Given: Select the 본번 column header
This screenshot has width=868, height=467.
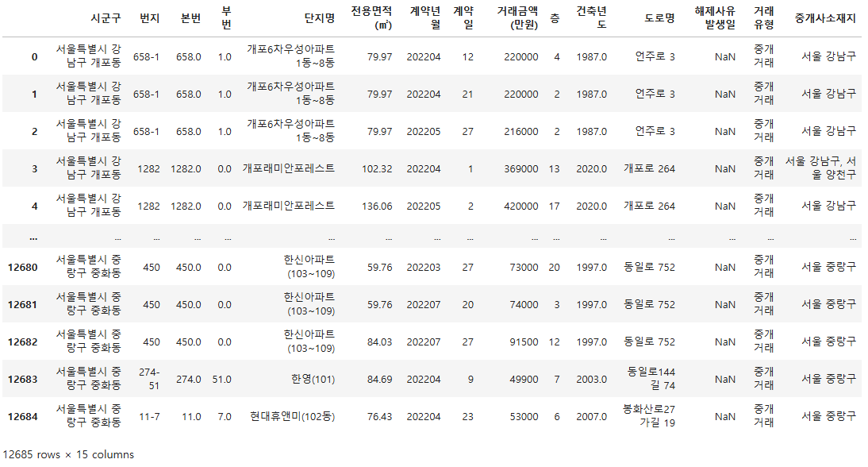Looking at the screenshot, I should pos(191,18).
